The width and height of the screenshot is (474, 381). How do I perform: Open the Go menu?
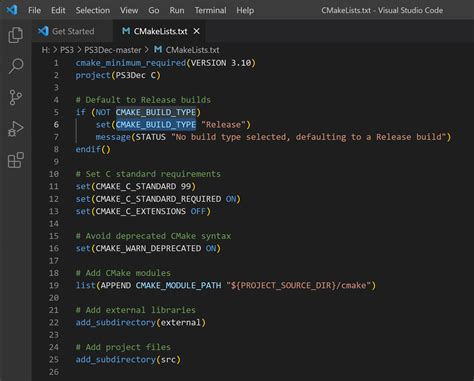153,10
